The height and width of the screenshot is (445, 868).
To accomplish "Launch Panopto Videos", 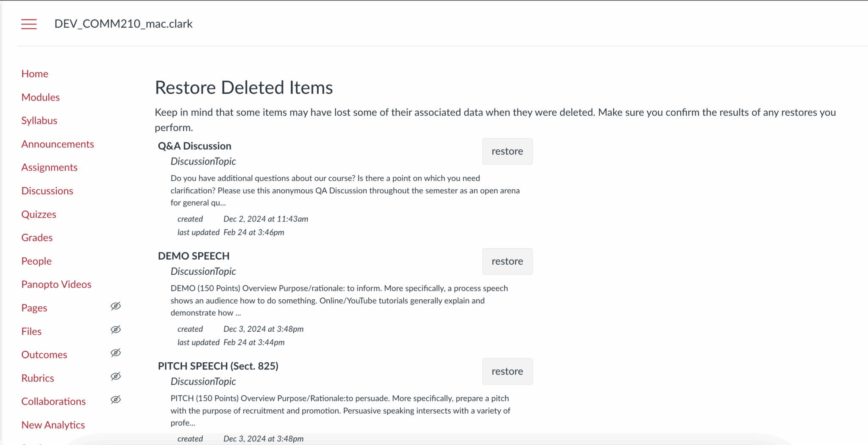I will click(x=56, y=284).
